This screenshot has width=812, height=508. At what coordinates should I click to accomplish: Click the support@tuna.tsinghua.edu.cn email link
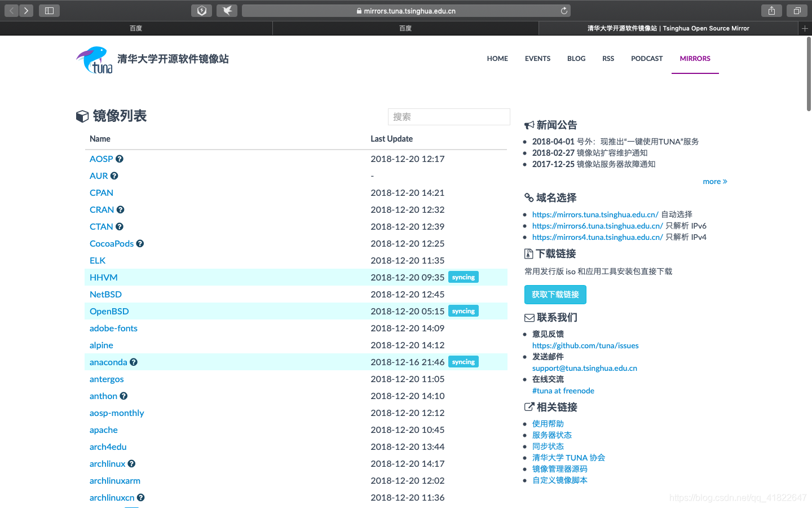point(585,368)
